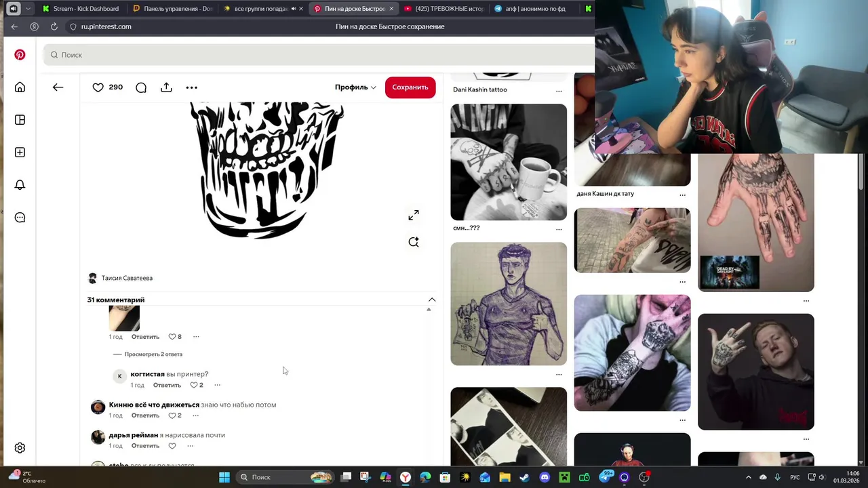Expand 'Просмотреть 2 ответа' replies
868x488 pixels.
[x=153, y=354]
